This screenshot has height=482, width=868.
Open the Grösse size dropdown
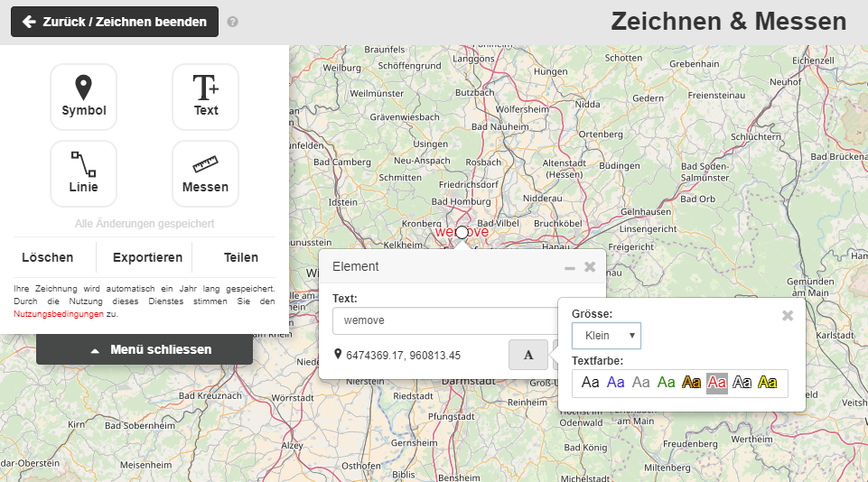pos(607,336)
